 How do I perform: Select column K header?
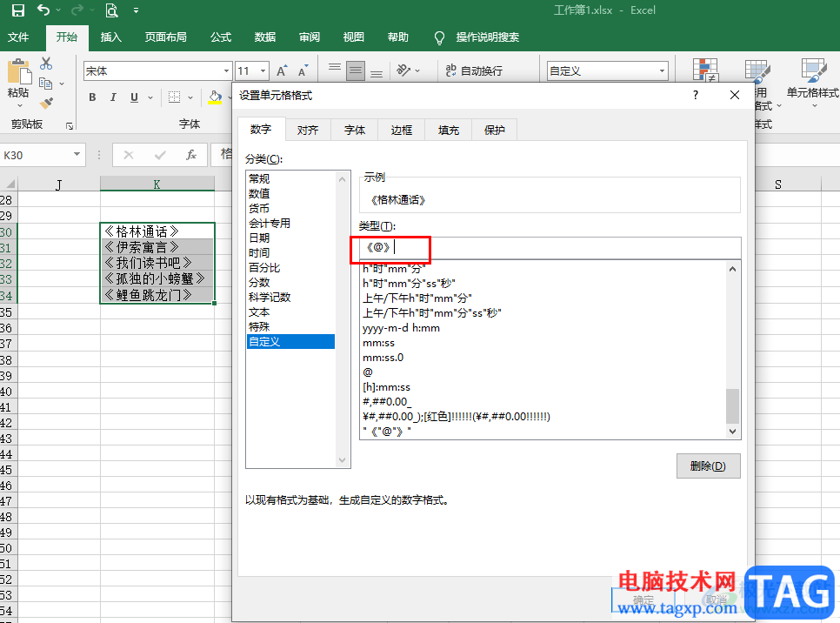(x=157, y=184)
